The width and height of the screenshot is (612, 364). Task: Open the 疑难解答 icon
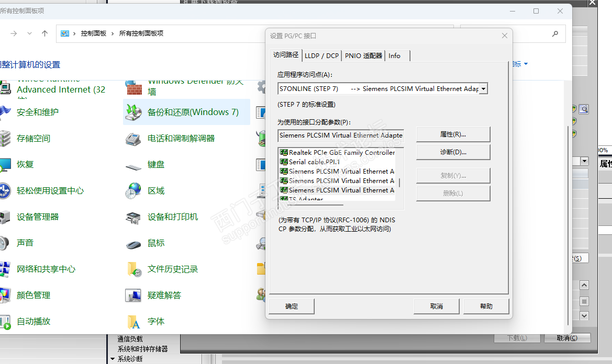133,295
